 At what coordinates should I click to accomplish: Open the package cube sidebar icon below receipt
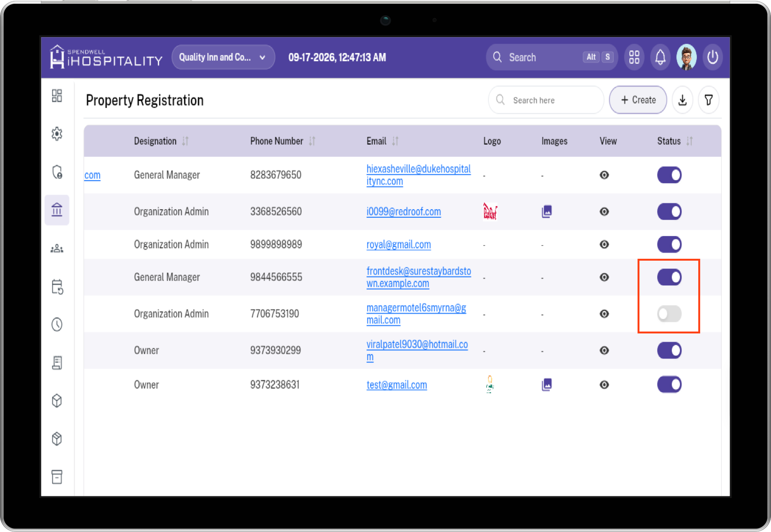coord(57,400)
